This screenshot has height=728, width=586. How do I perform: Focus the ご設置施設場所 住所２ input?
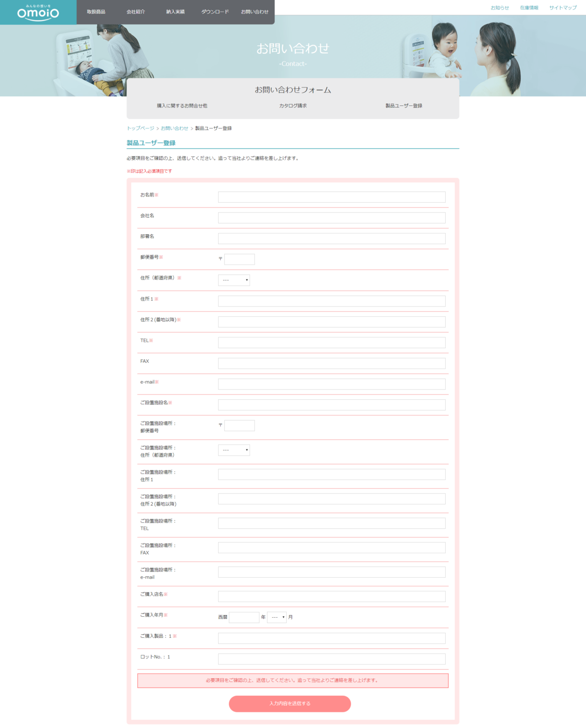pos(332,499)
